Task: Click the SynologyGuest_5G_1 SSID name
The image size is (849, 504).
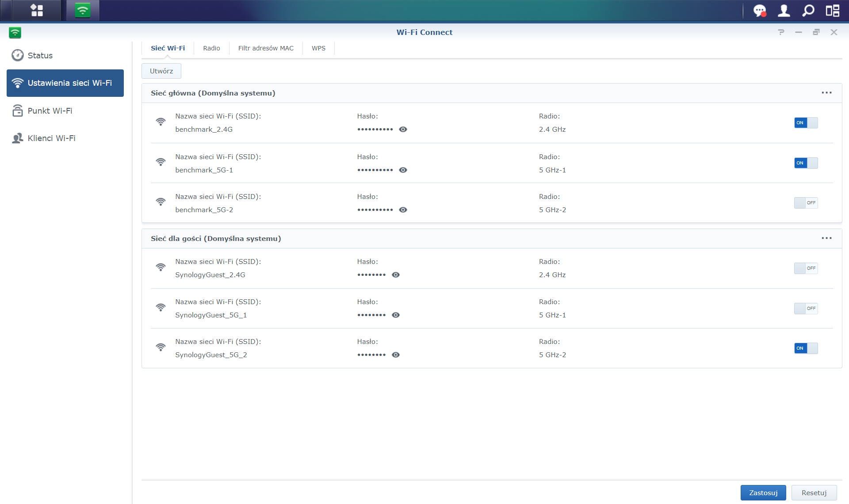Action: [x=211, y=315]
